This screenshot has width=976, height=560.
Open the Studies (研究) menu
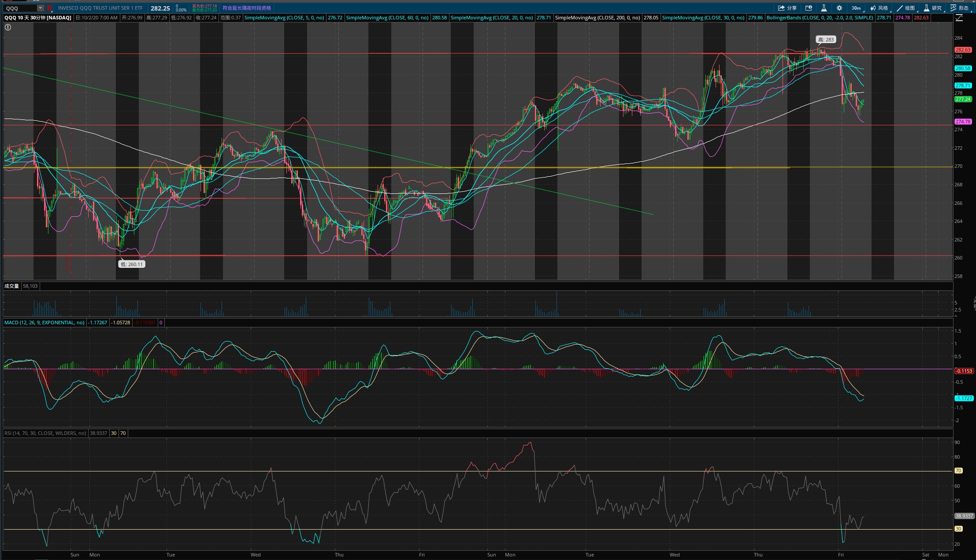[932, 8]
